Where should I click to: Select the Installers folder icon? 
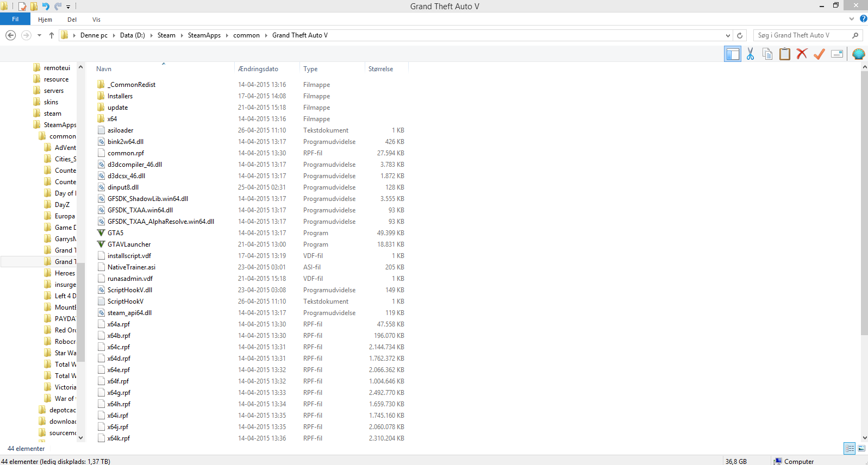pos(101,96)
